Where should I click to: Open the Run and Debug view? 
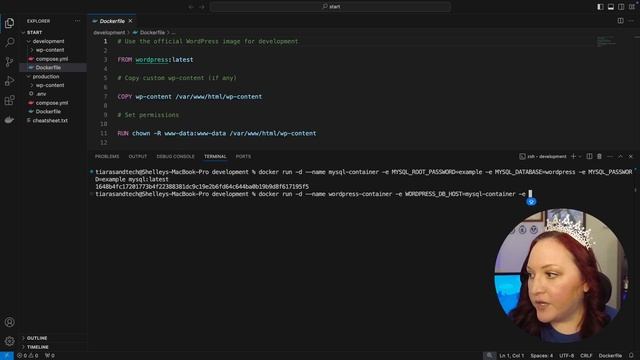[x=9, y=81]
